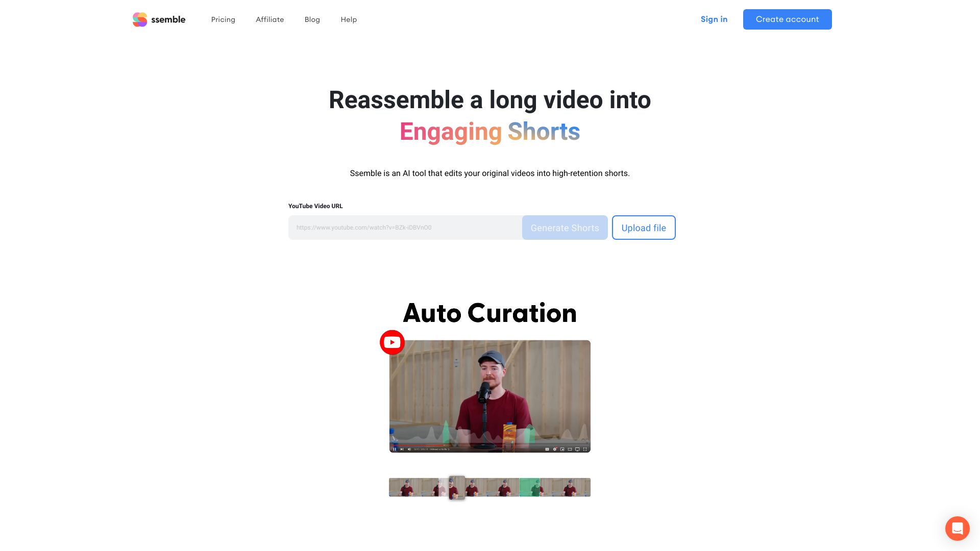
Task: Click the chat support bubble icon
Action: [957, 528]
